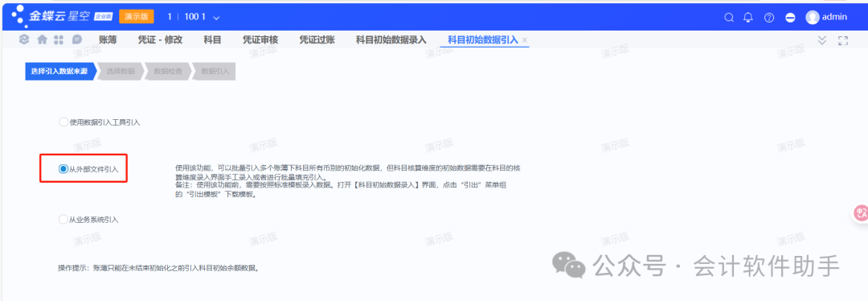
Task: Select 使用数据引入工具引入 radio option
Action: pos(63,122)
